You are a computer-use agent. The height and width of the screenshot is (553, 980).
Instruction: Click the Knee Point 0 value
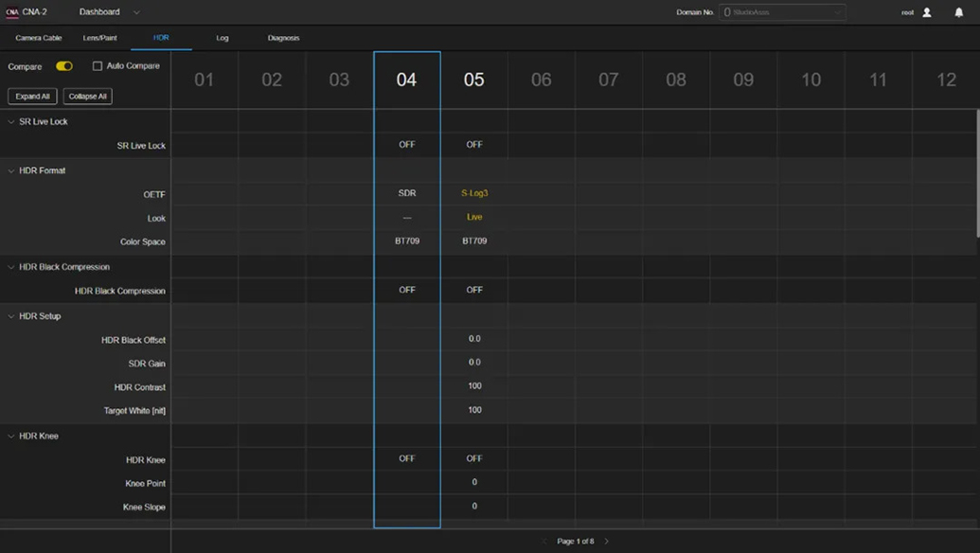click(x=474, y=482)
